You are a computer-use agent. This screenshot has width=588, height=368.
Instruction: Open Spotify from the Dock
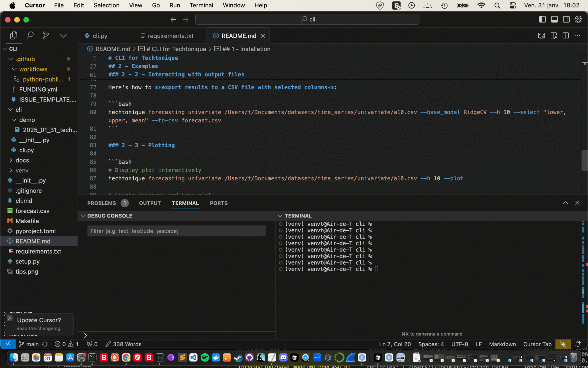(x=205, y=358)
